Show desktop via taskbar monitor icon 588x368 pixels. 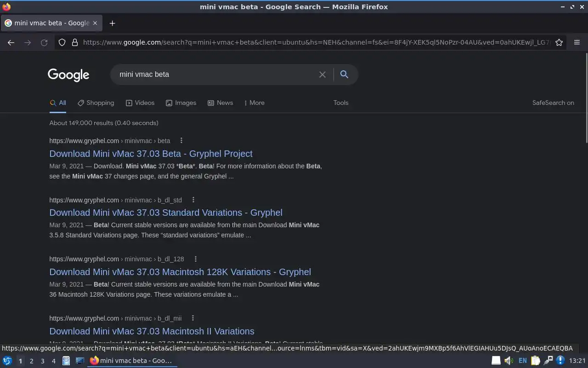point(80,361)
